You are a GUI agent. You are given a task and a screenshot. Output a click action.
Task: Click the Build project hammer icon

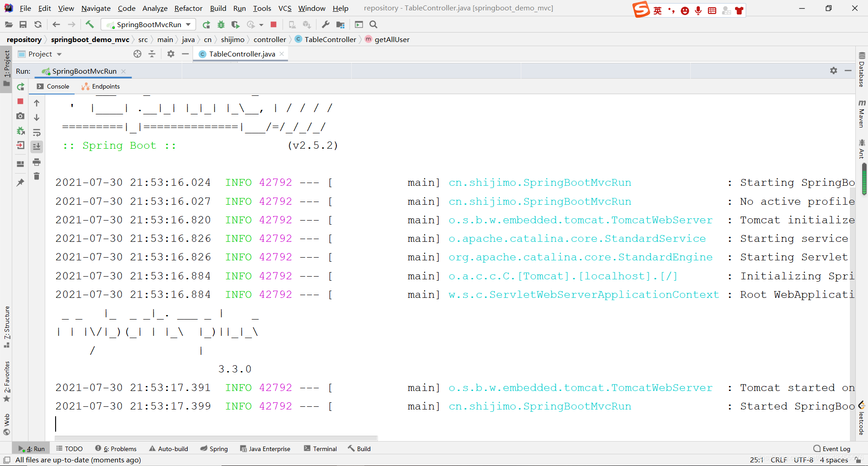click(x=90, y=24)
